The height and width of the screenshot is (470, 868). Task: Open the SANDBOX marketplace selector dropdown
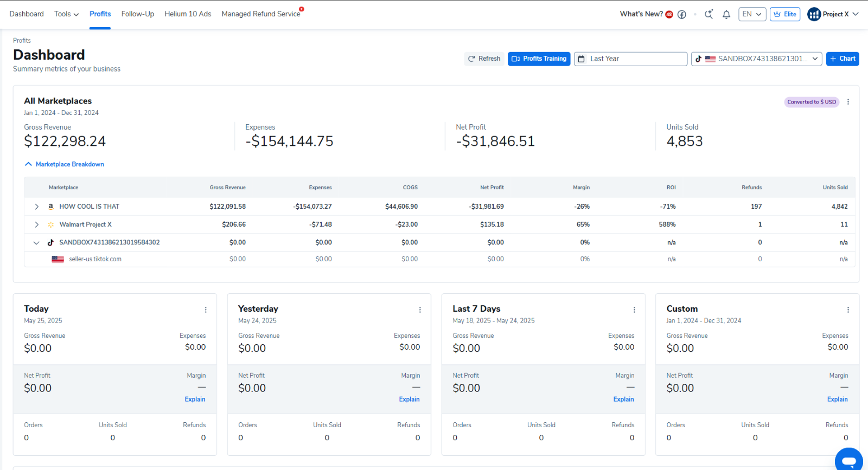pos(756,59)
